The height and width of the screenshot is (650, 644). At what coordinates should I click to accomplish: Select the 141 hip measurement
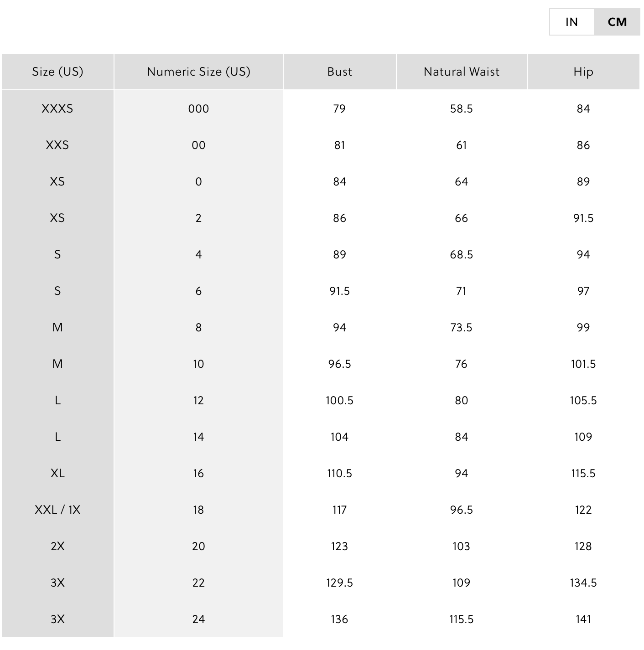[583, 619]
